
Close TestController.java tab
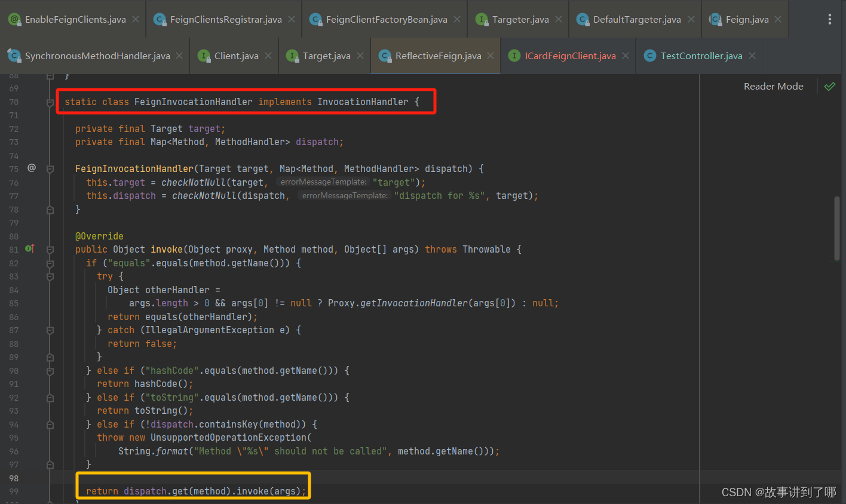[x=752, y=56]
